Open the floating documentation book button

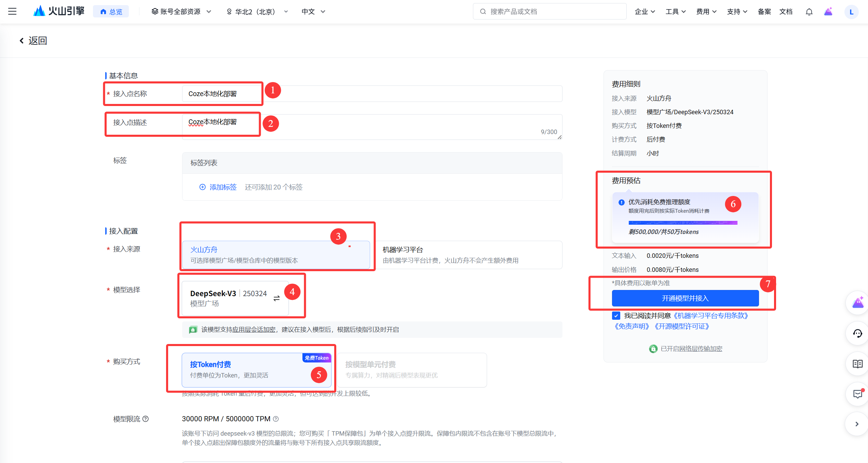click(x=857, y=364)
